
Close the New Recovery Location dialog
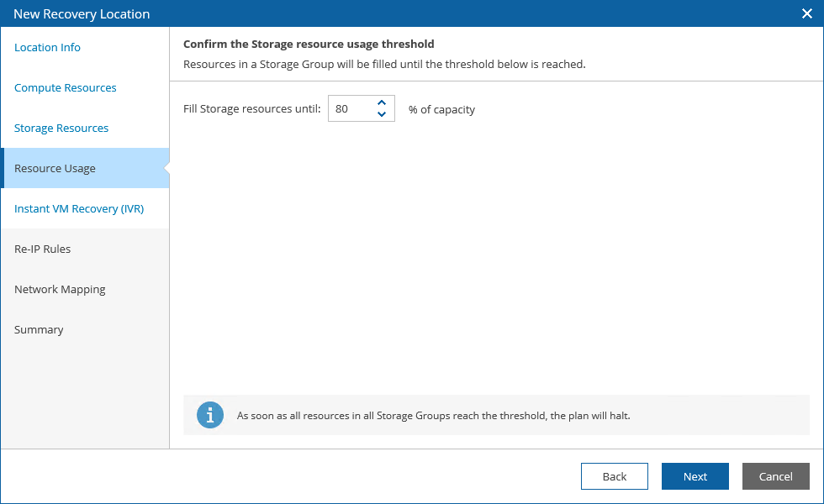coord(806,13)
